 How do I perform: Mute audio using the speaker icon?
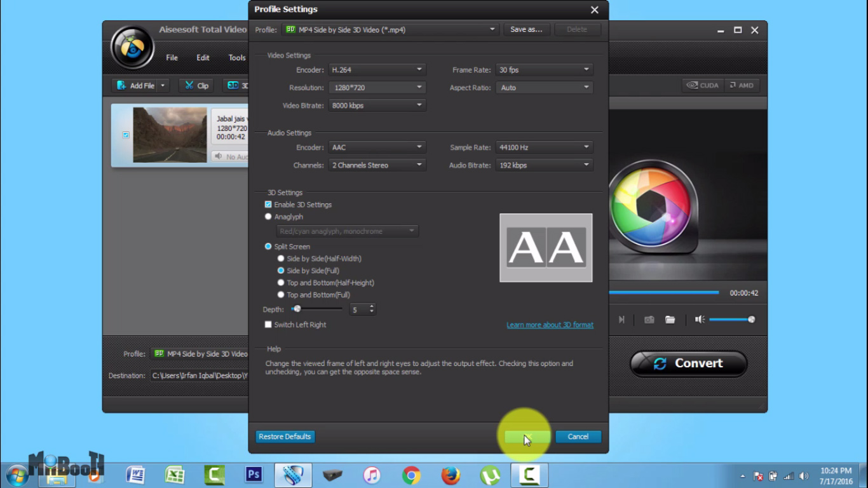pyautogui.click(x=700, y=320)
